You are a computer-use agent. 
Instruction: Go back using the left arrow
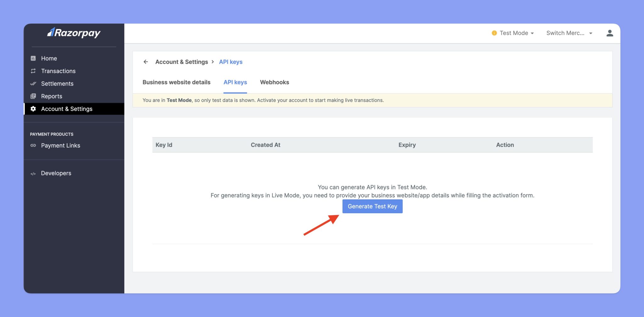coord(146,62)
